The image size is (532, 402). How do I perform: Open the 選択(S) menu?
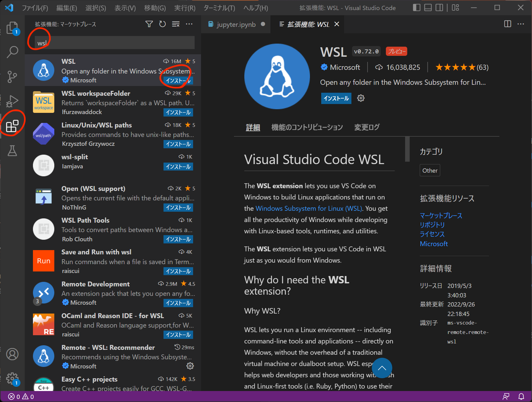(96, 8)
